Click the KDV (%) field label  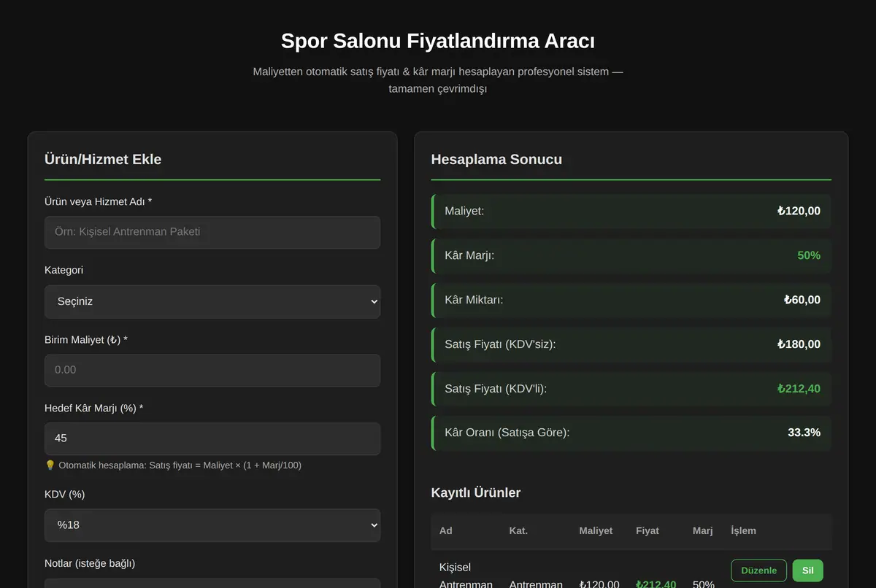pyautogui.click(x=65, y=495)
